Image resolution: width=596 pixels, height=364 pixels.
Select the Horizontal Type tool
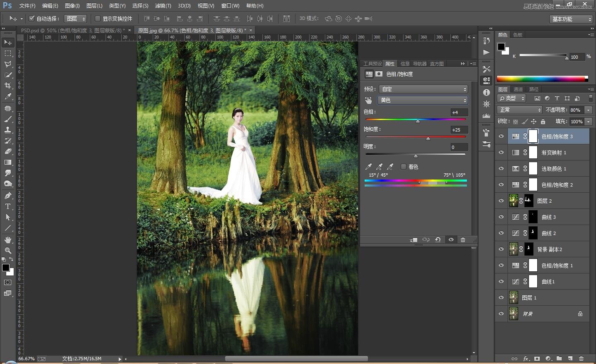coord(8,206)
